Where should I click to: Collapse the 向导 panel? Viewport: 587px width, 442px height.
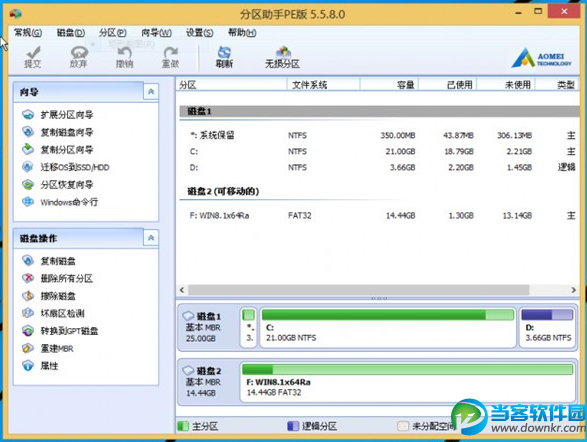point(151,92)
